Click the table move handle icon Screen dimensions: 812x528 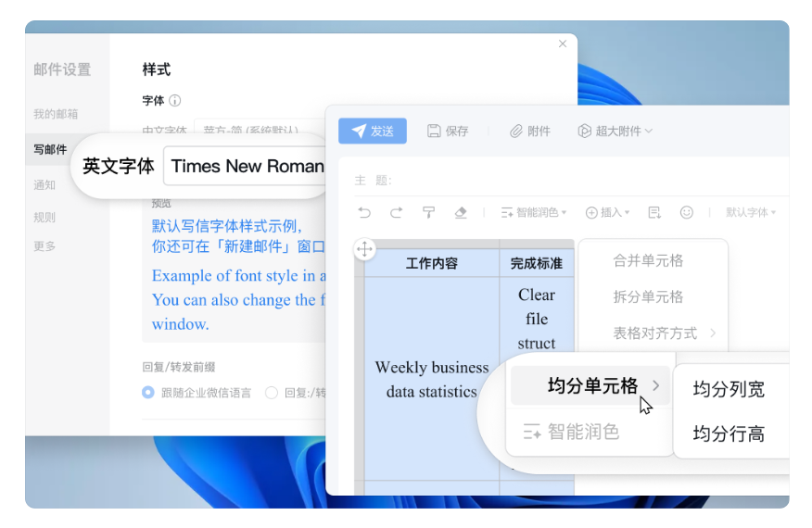click(x=365, y=248)
